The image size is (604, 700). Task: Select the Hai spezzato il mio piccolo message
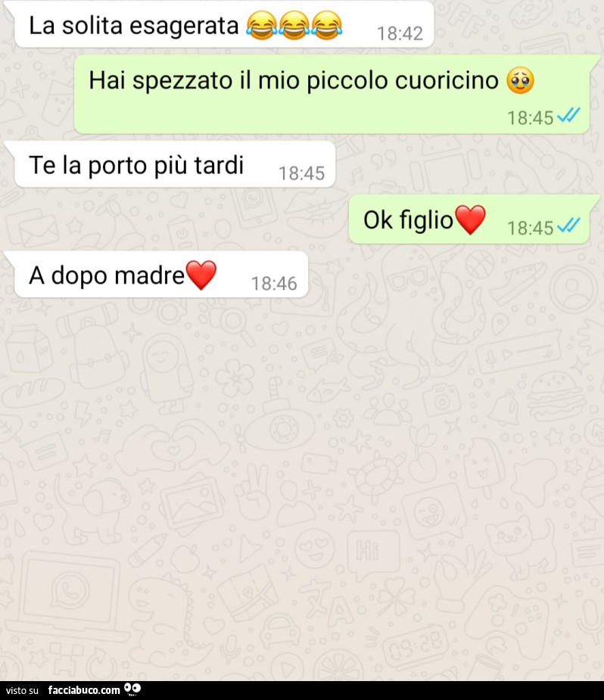(332, 94)
